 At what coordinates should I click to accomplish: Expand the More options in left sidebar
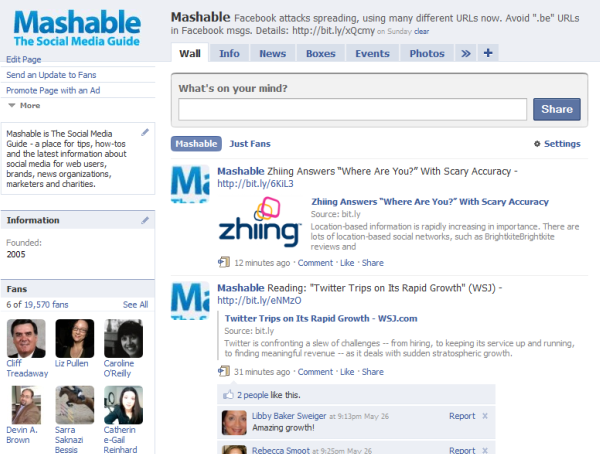tap(24, 105)
